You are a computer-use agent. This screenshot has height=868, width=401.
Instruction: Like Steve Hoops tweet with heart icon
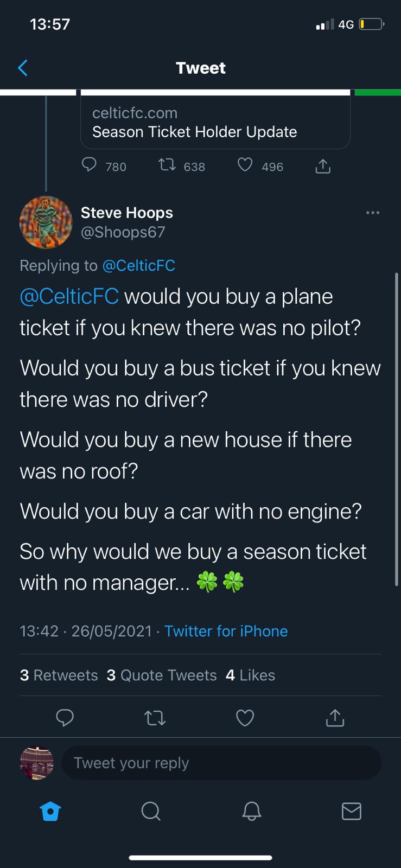(245, 718)
